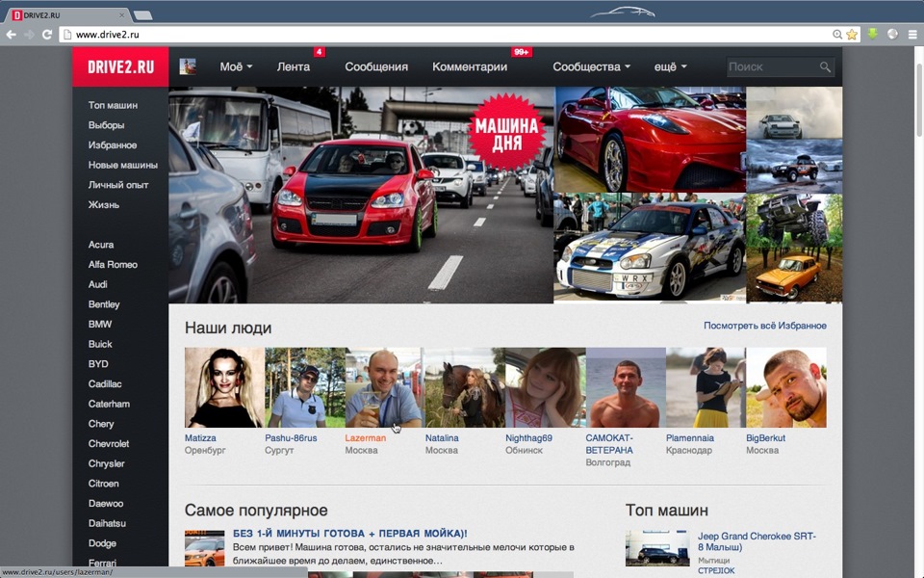Click the green download extension icon
This screenshot has height=578, width=924.
(873, 35)
